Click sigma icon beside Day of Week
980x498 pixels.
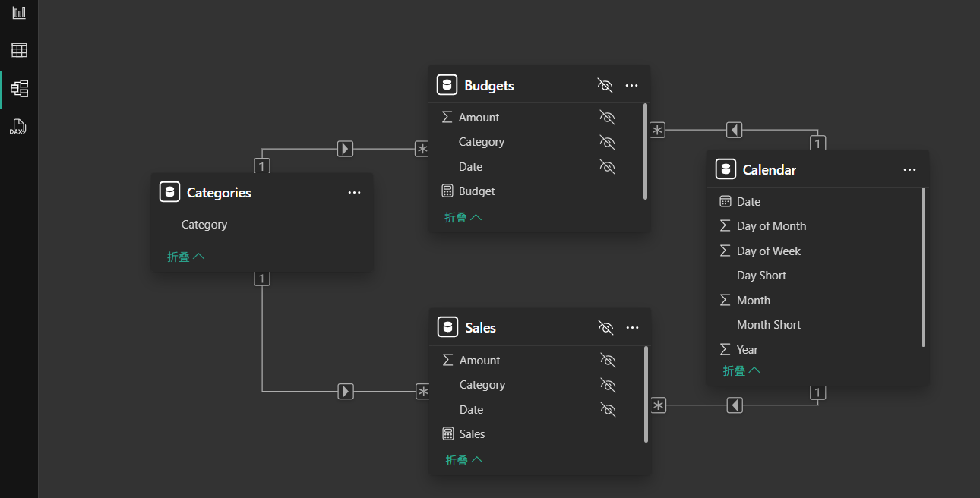coord(725,251)
